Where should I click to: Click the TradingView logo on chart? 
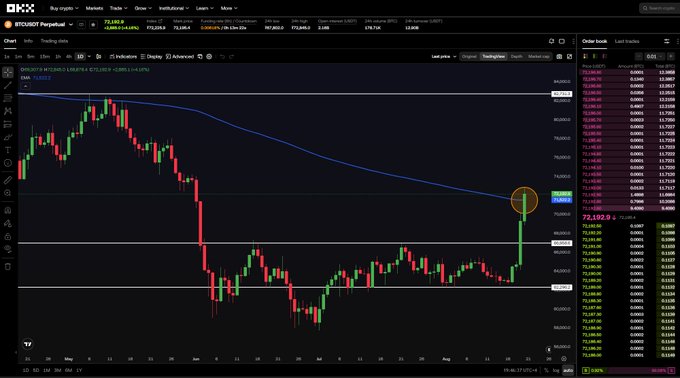point(28,344)
